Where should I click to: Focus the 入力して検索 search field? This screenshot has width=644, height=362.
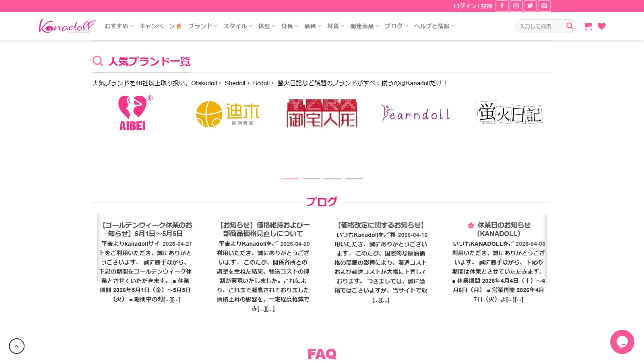click(539, 26)
